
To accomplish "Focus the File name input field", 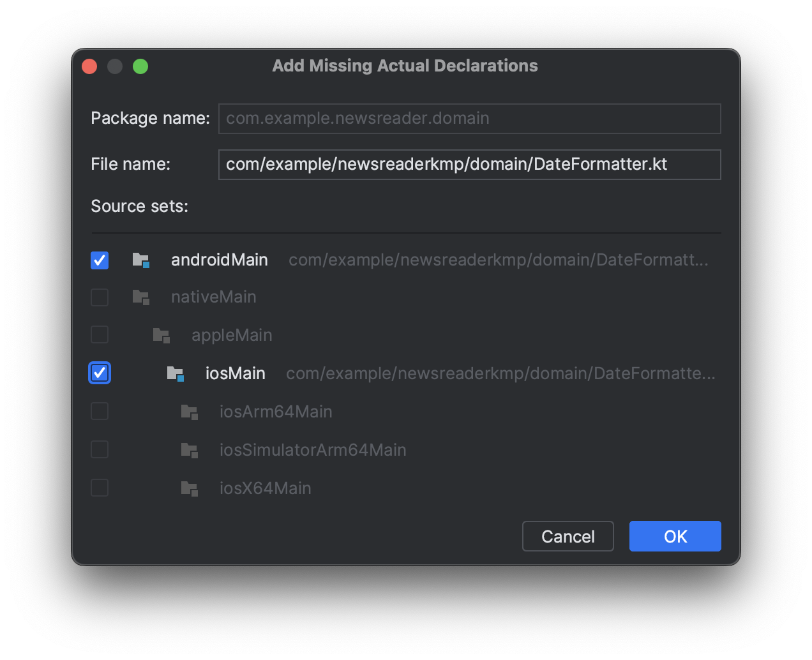I will [x=470, y=165].
